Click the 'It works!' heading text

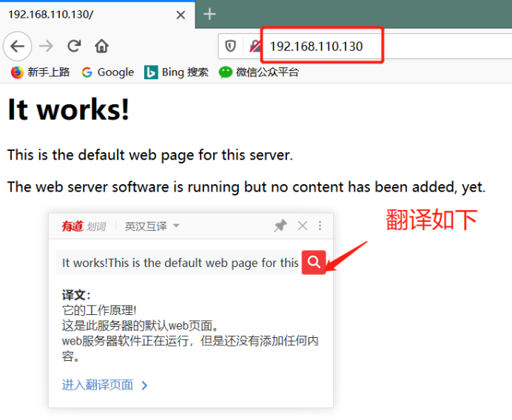tap(69, 109)
